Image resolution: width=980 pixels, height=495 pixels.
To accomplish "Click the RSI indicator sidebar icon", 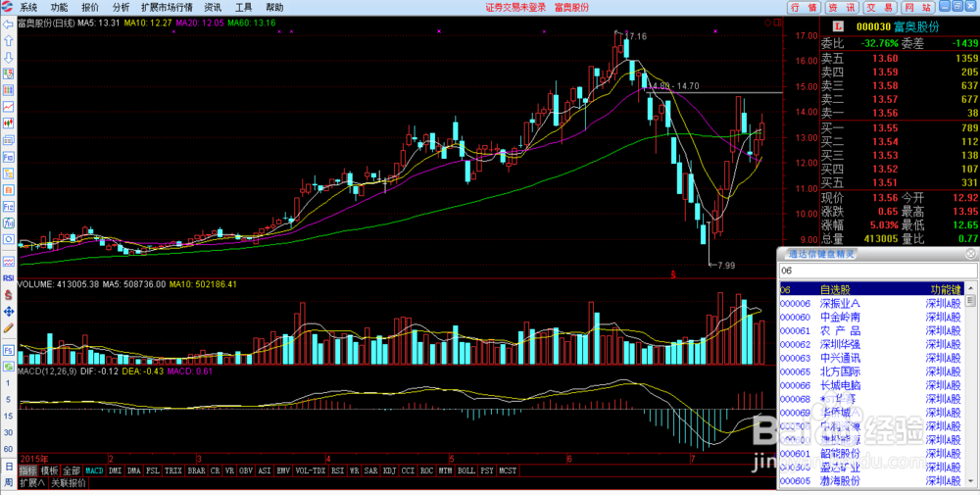I will [9, 278].
